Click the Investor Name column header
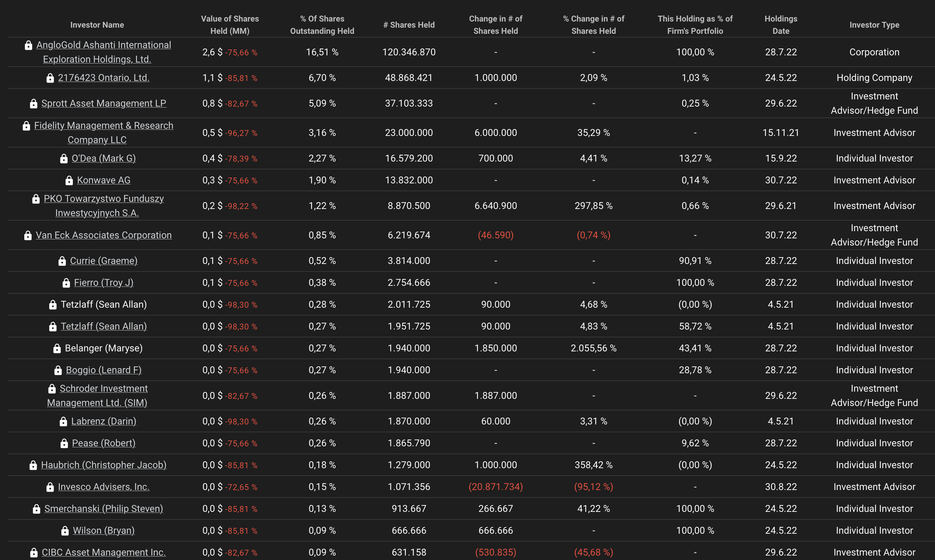Image resolution: width=935 pixels, height=560 pixels. click(97, 25)
